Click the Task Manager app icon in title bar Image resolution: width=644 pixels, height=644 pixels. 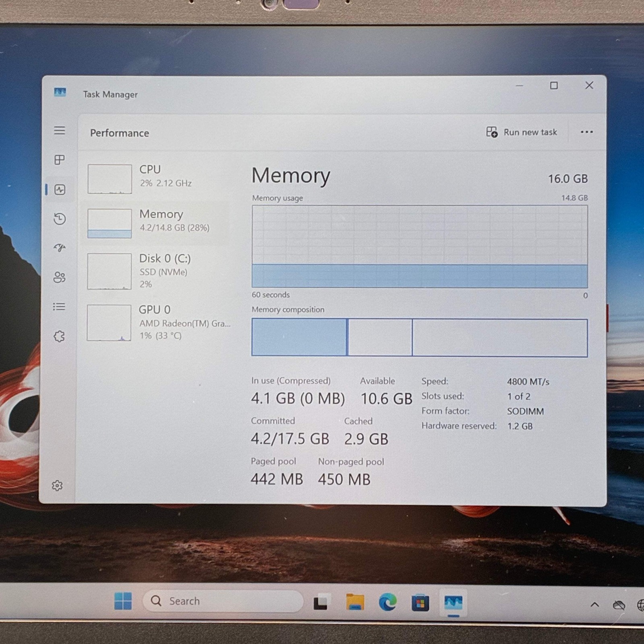coord(60,93)
